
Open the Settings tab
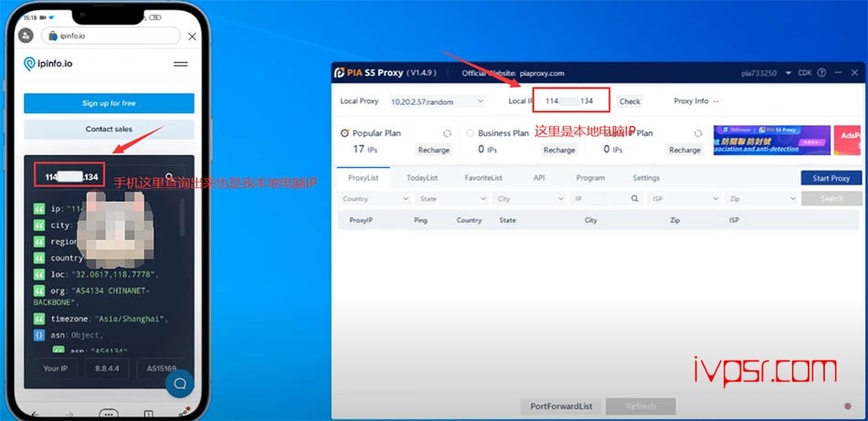coord(646,178)
